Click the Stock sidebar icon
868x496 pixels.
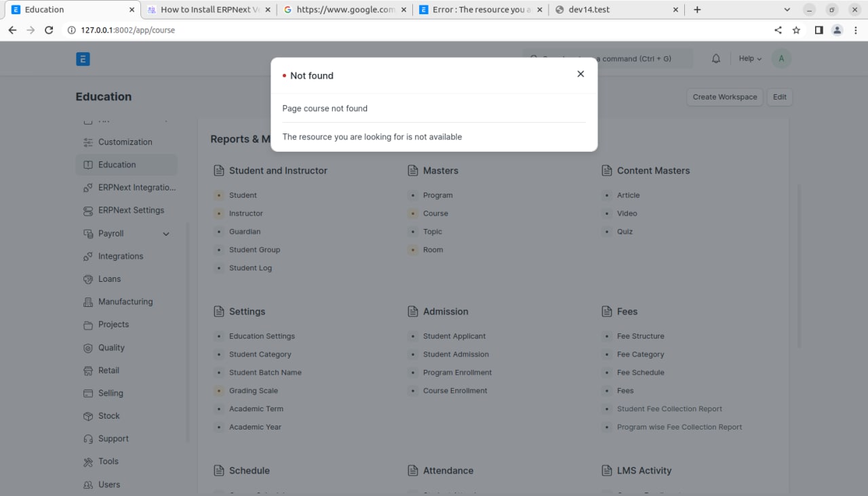87,416
